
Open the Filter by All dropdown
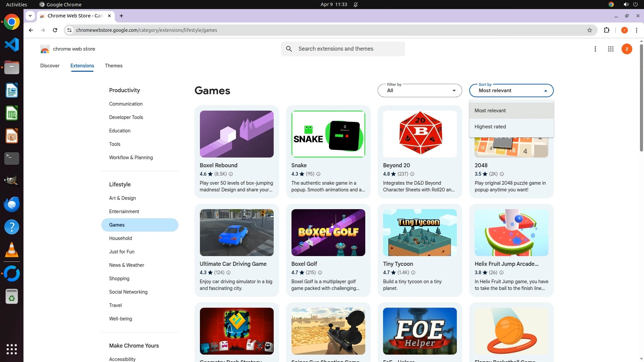[x=420, y=90]
